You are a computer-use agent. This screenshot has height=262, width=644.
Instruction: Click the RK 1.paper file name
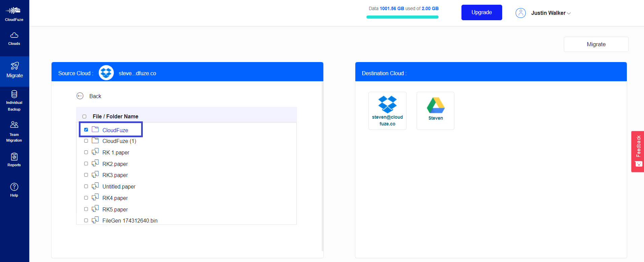coord(116,152)
